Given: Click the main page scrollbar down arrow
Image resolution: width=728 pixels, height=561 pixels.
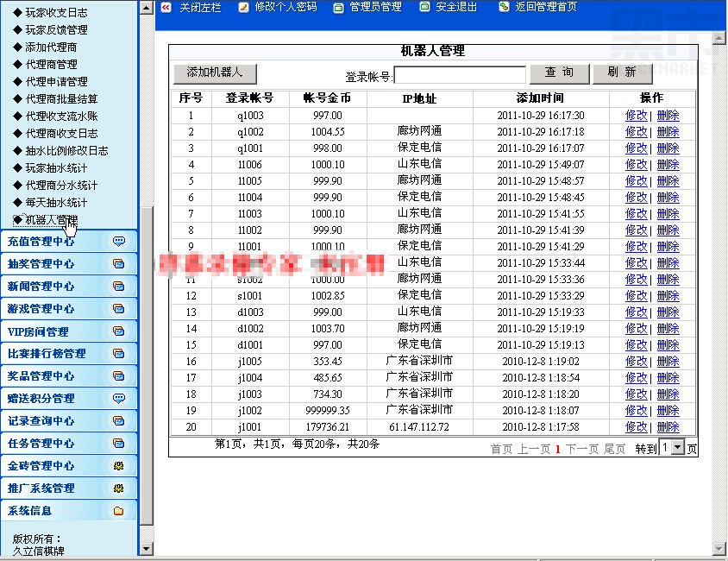Looking at the screenshot, I should click(x=719, y=549).
